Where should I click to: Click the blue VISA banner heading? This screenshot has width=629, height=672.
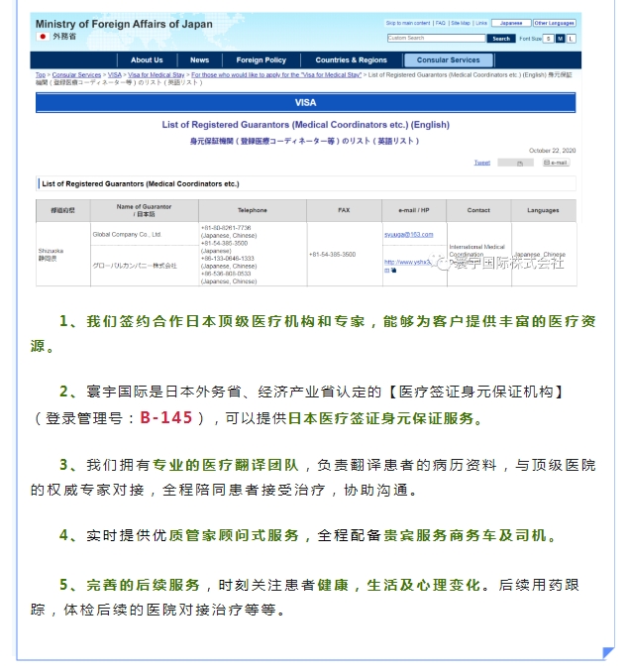coord(305,103)
